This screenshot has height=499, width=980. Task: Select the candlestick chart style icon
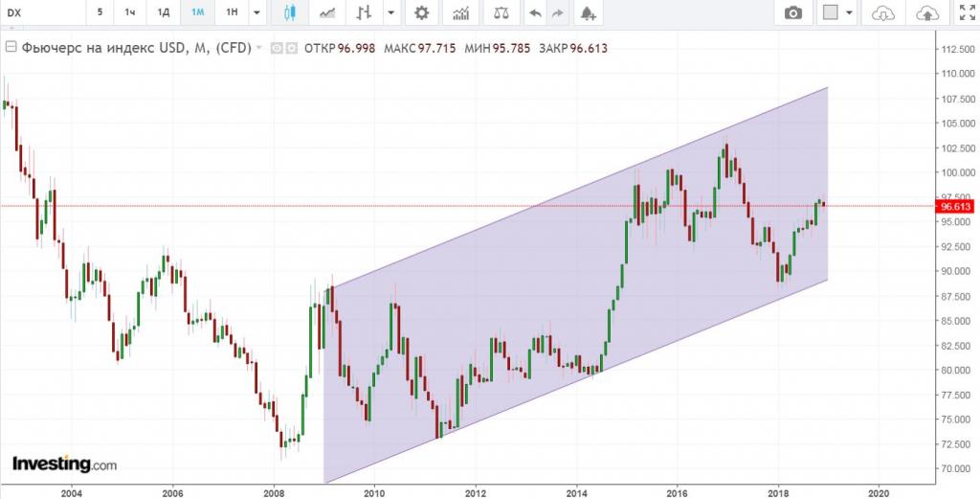point(291,13)
